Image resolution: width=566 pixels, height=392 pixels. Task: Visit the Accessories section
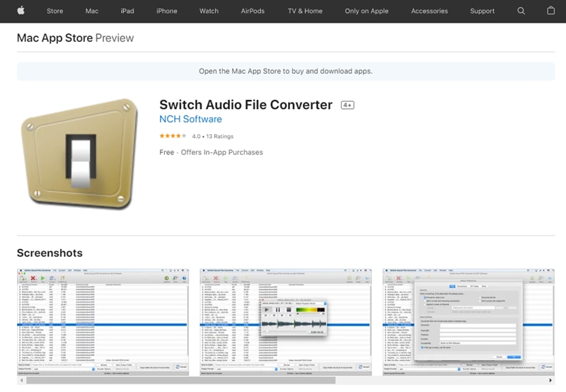point(429,11)
